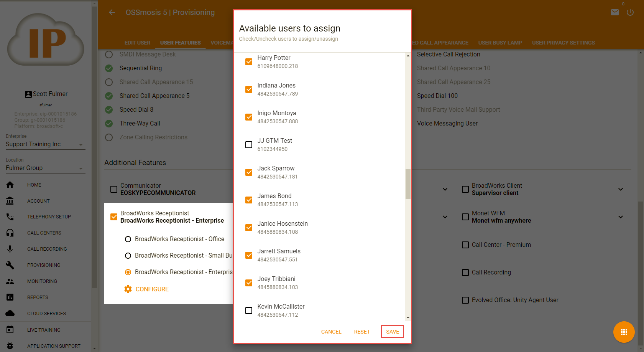This screenshot has width=644, height=352.
Task: Open the Location Fulmer Group dropdown
Action: click(45, 168)
